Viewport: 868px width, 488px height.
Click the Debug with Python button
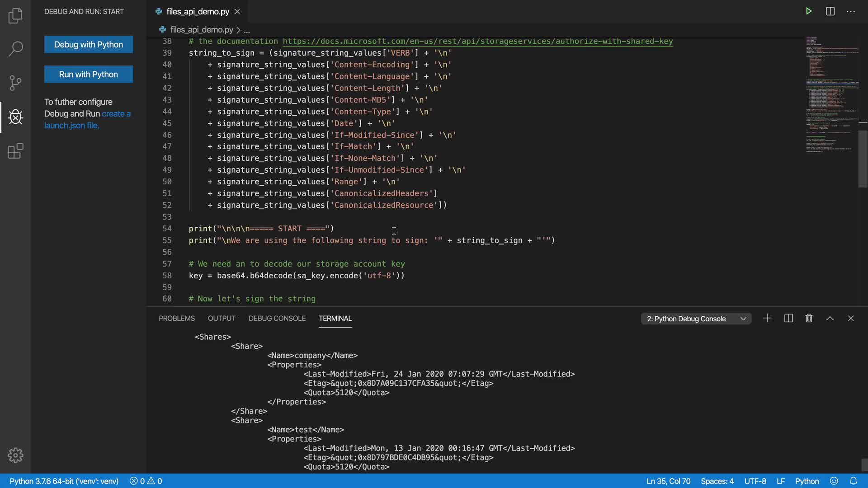(x=89, y=44)
